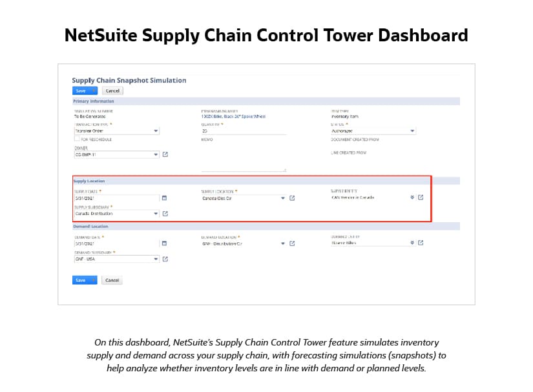Expand the Owner dropdown
Viewport: 533px width, 392px height.
click(x=156, y=154)
